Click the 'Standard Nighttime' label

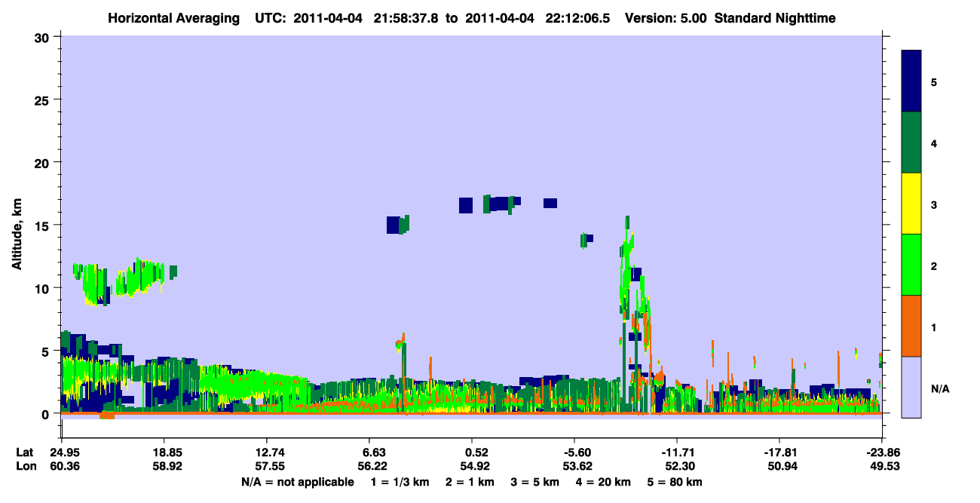pos(775,18)
